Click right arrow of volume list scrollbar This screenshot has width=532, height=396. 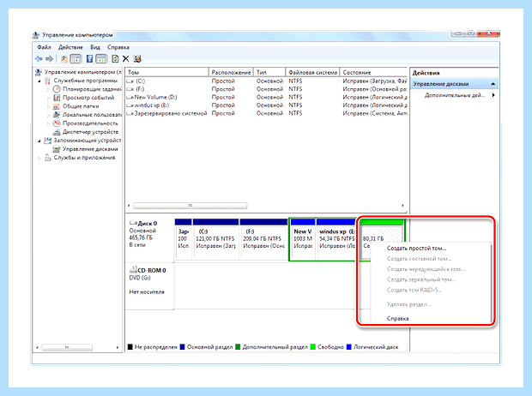pos(402,206)
